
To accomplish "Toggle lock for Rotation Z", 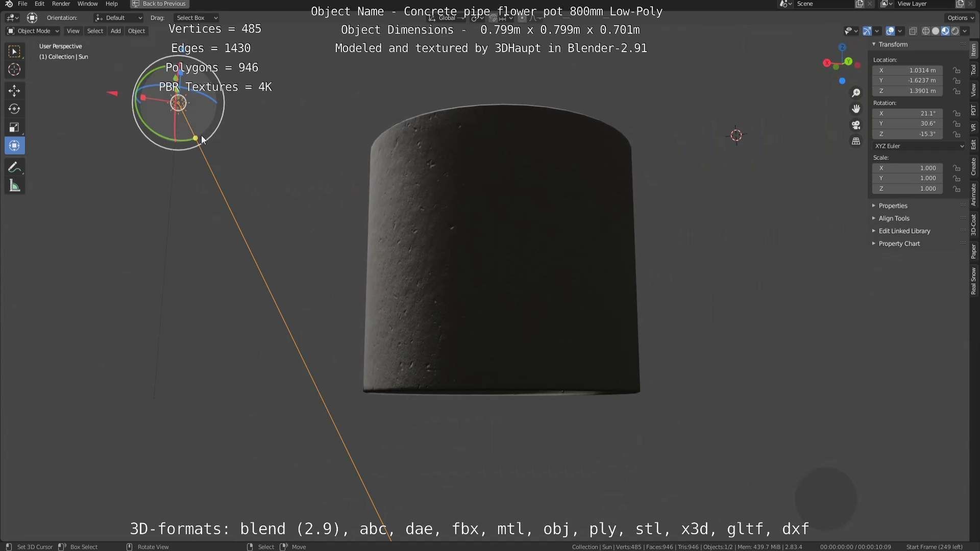I will (x=957, y=134).
